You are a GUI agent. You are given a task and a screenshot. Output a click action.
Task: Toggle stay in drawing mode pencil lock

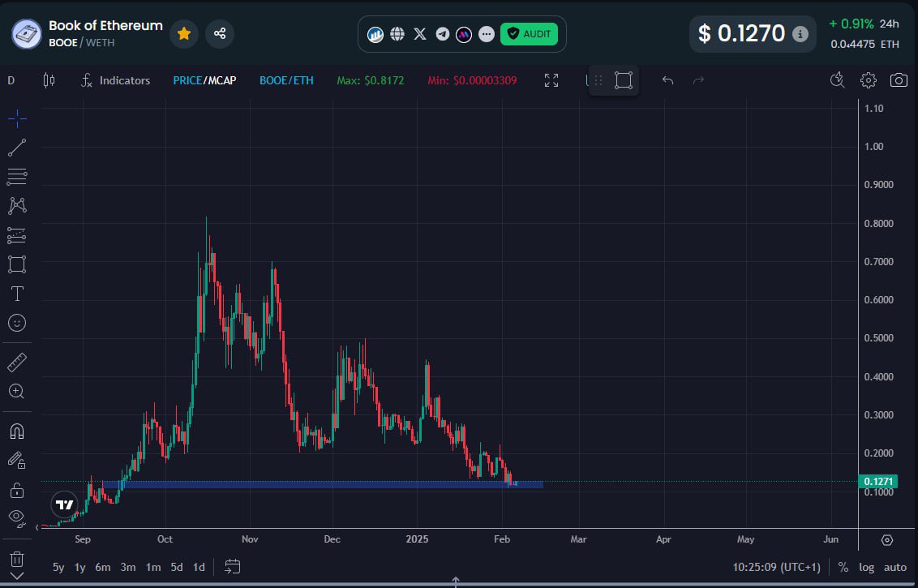point(17,460)
